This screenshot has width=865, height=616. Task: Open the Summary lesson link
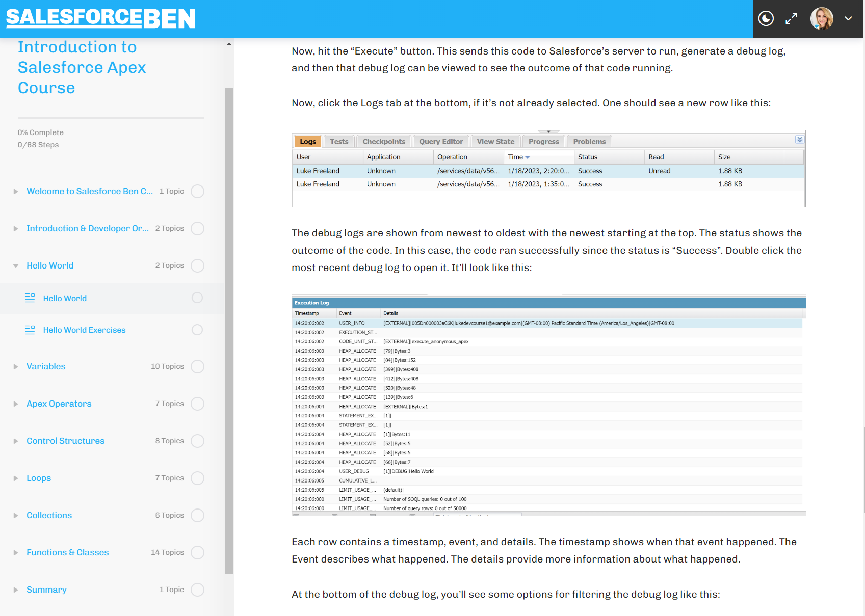[46, 590]
